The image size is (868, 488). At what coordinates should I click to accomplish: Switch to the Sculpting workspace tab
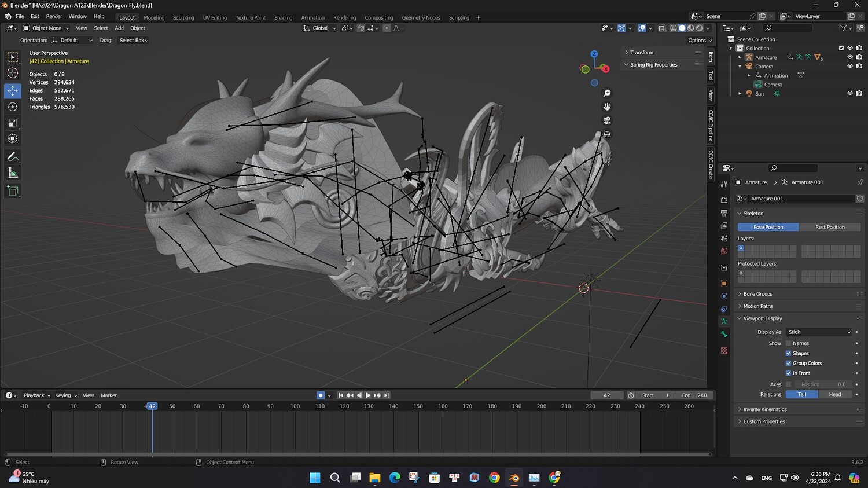pos(183,17)
